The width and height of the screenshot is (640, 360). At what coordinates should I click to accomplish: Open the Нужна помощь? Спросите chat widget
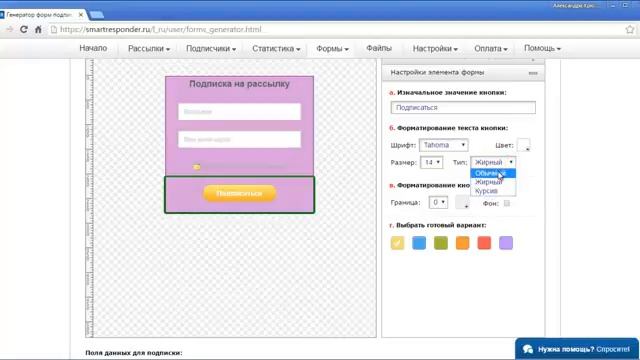[x=577, y=349]
